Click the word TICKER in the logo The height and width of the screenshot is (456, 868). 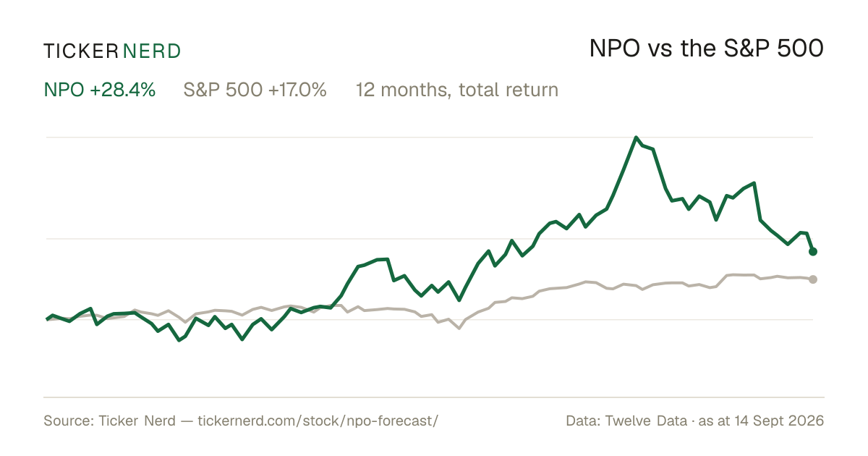point(80,51)
